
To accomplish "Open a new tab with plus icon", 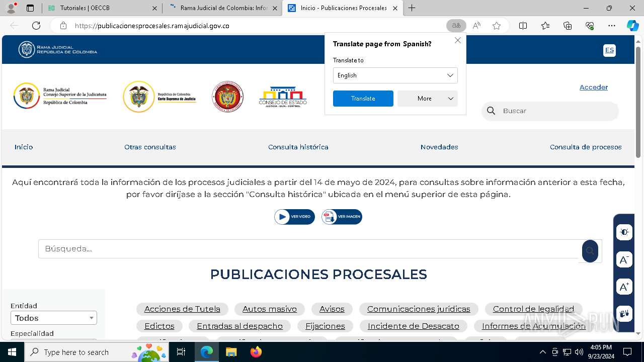I will (x=412, y=8).
